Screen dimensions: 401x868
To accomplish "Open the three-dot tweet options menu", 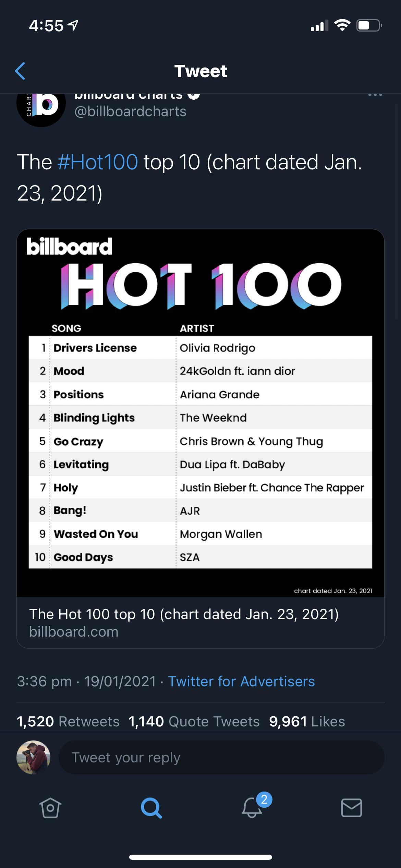I will click(x=375, y=95).
